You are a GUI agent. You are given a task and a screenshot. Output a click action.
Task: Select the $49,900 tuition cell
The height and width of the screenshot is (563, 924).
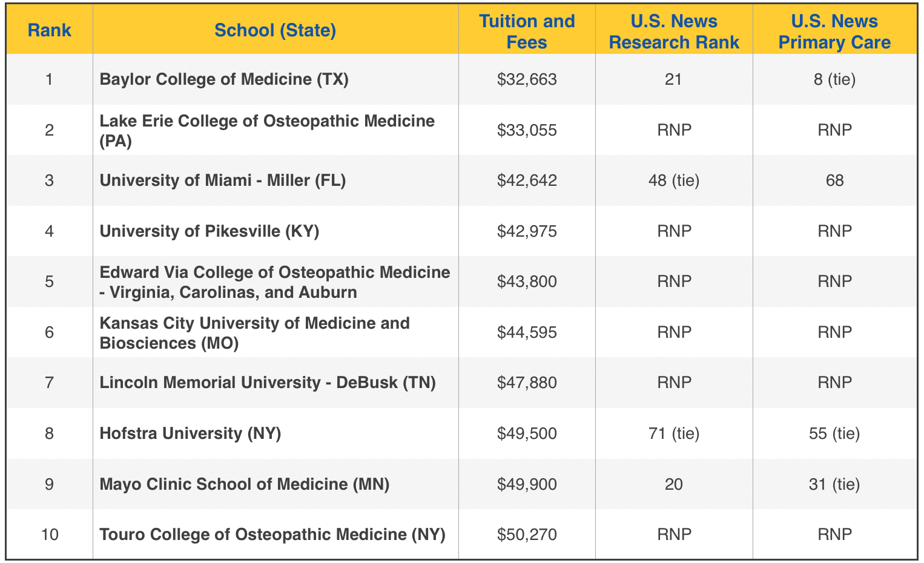tap(527, 484)
